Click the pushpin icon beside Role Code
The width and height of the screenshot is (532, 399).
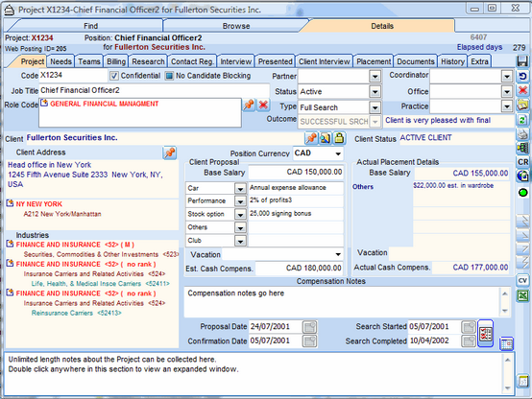pyautogui.click(x=249, y=105)
